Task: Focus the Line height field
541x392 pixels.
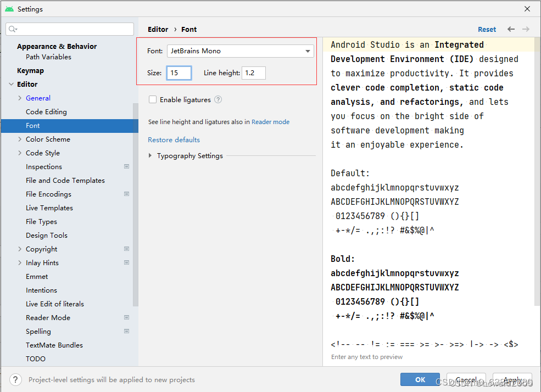Action: pos(254,73)
